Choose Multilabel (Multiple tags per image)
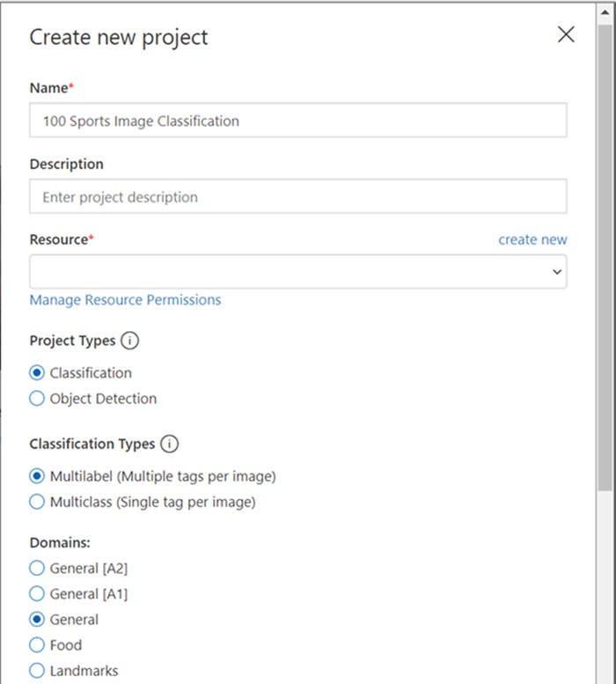The height and width of the screenshot is (684, 616). (37, 476)
